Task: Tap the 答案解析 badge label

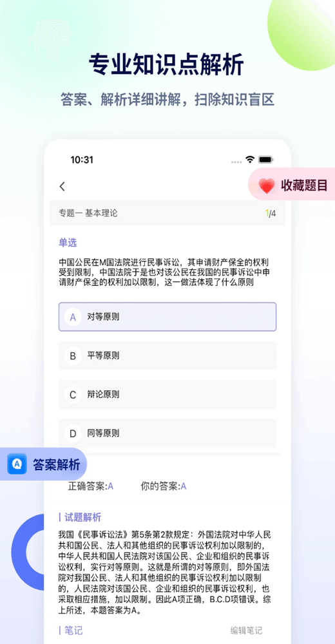Action: pyautogui.click(x=56, y=464)
